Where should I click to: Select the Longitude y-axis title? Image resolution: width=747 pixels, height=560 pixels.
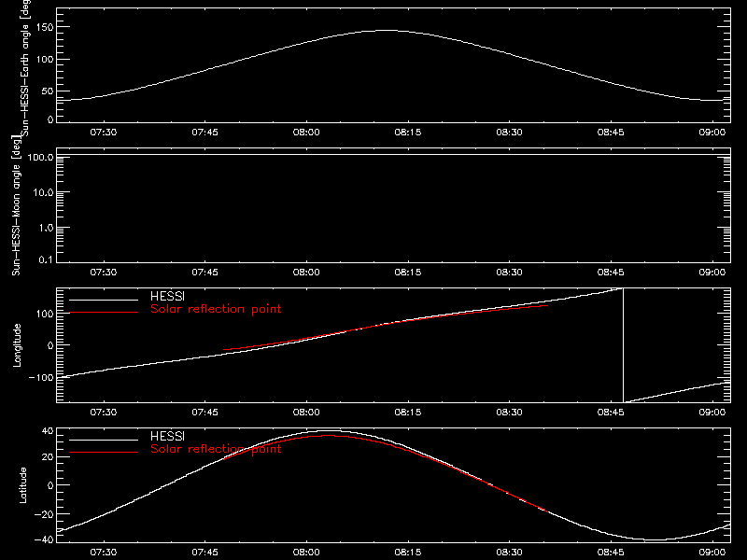pos(17,345)
